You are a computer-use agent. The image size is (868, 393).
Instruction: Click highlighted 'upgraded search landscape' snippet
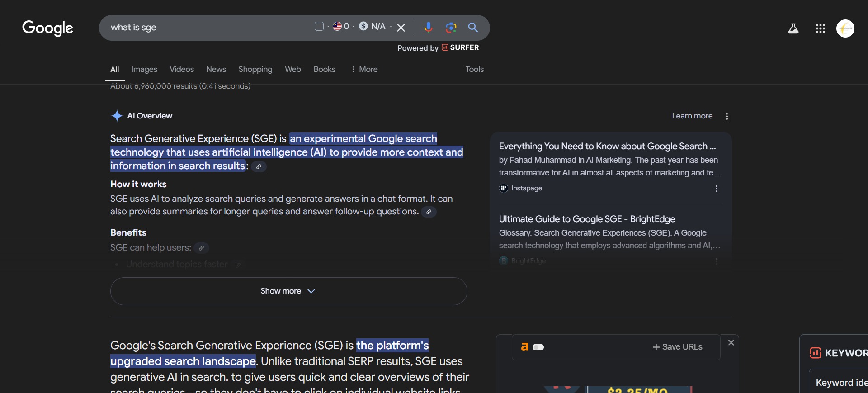(184, 361)
